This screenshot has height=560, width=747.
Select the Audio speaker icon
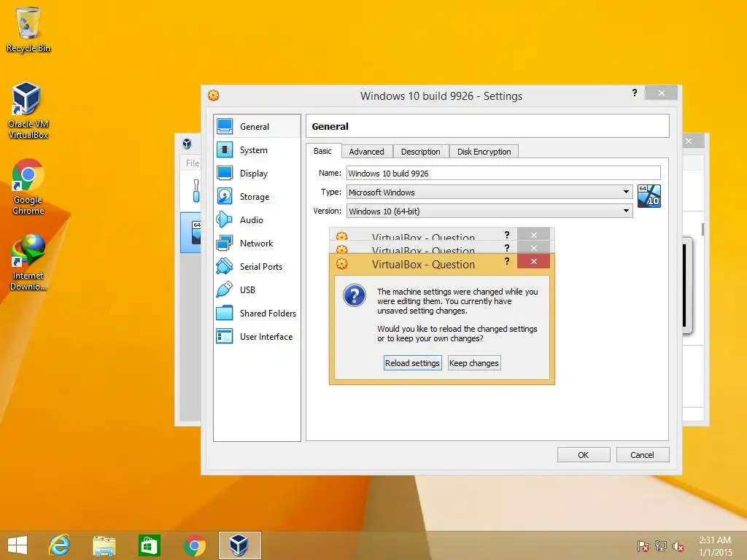[x=225, y=219]
